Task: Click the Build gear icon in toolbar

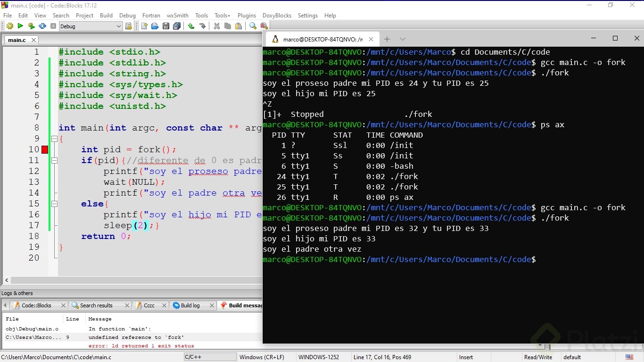Action: coord(9,26)
